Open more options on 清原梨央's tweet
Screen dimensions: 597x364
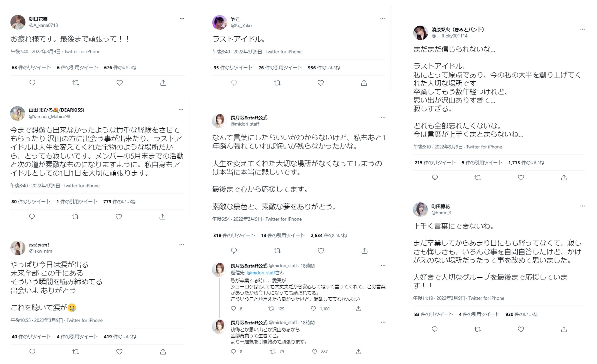583,29
